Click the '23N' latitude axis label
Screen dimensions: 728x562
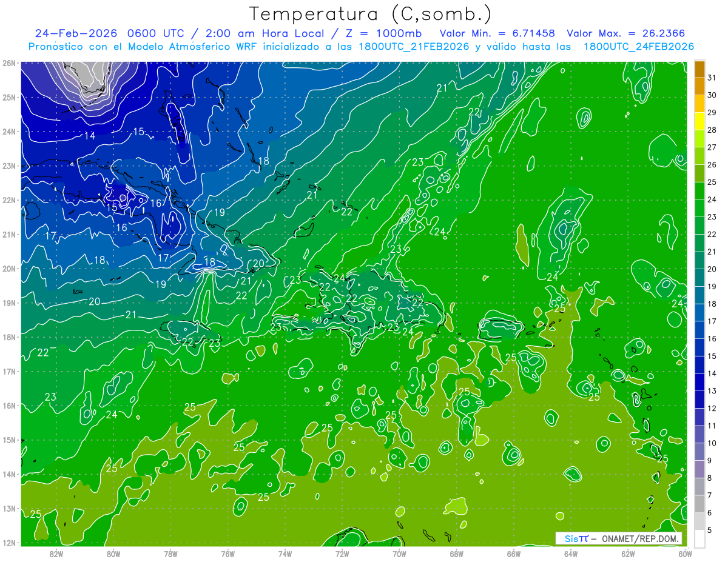8,166
